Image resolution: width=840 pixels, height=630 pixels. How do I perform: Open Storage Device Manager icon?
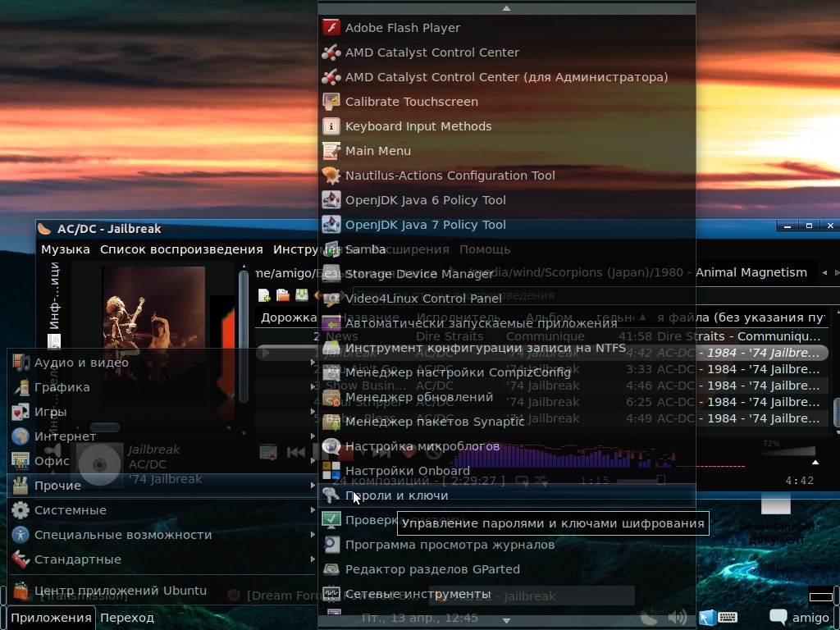click(x=331, y=274)
